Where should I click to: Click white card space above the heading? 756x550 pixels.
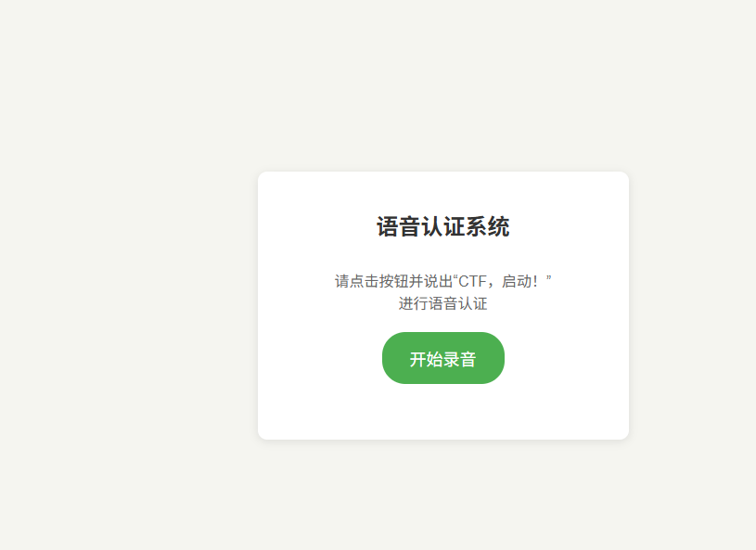pyautogui.click(x=443, y=193)
